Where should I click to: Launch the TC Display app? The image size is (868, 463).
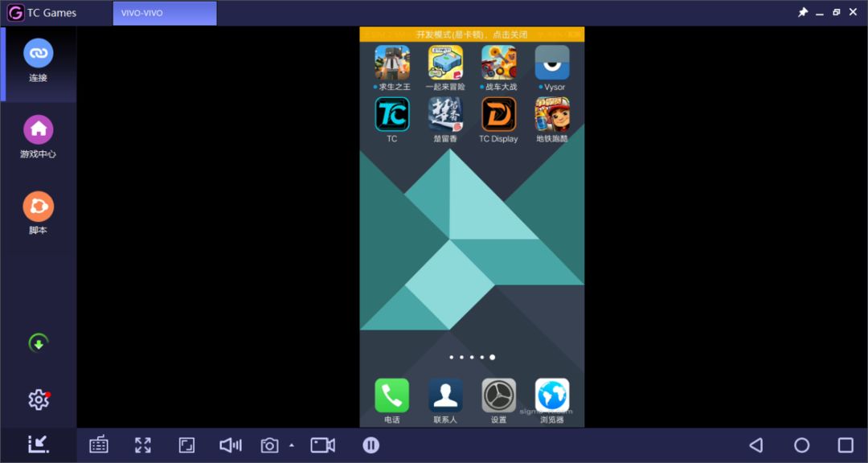[x=499, y=121]
